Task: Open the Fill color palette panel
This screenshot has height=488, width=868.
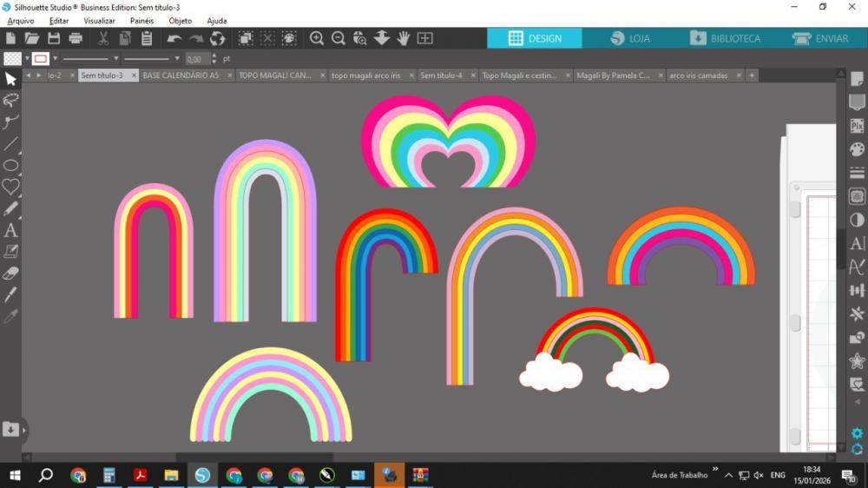Action: click(857, 149)
